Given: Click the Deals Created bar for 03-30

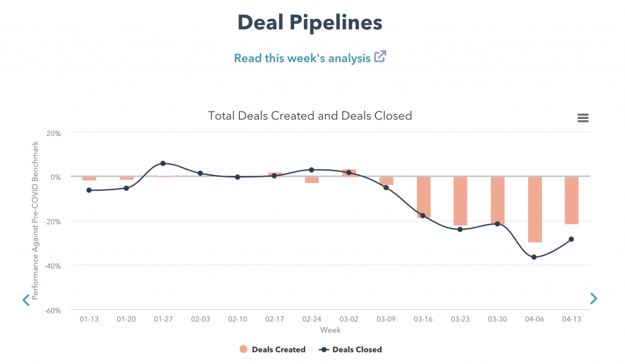Looking at the screenshot, I should pos(497,200).
